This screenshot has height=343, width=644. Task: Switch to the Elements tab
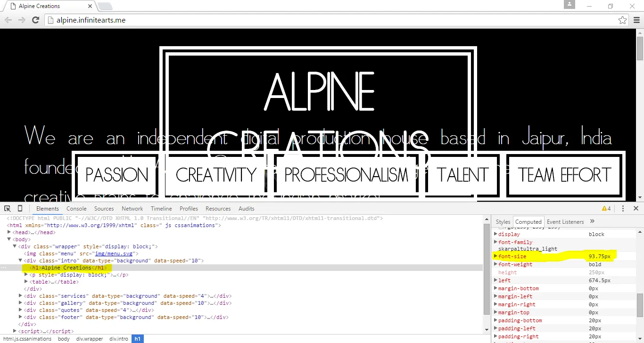48,209
